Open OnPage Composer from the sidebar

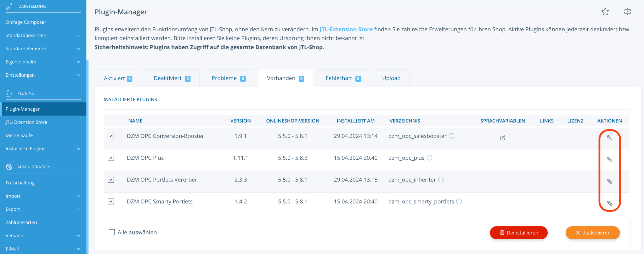coord(26,22)
